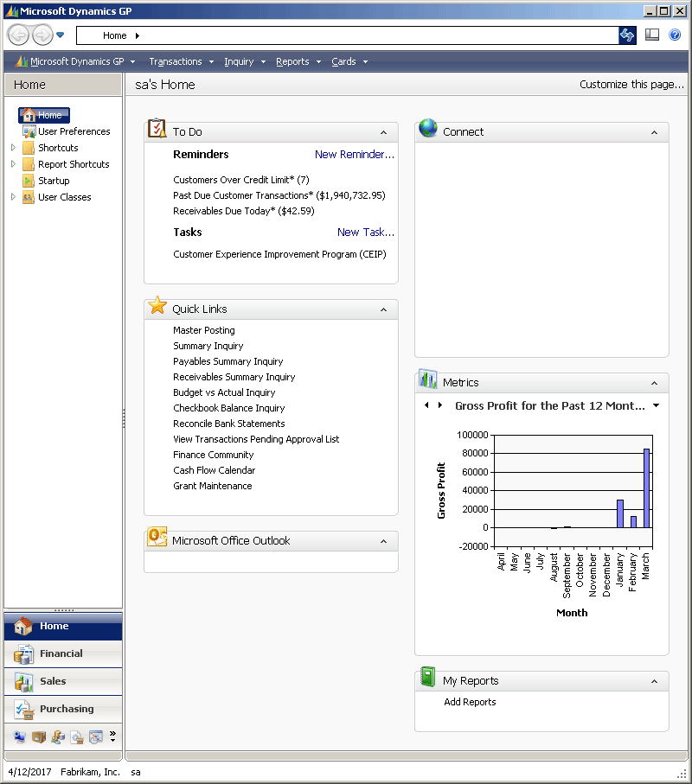The image size is (692, 784).
Task: Go back with the Back arrow button
Action: click(19, 35)
